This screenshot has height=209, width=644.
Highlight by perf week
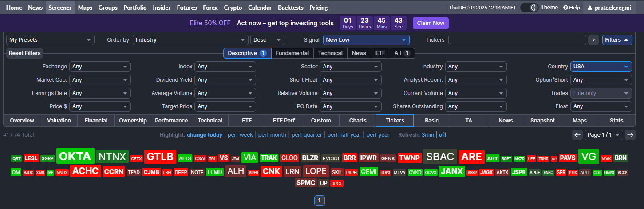(x=240, y=135)
